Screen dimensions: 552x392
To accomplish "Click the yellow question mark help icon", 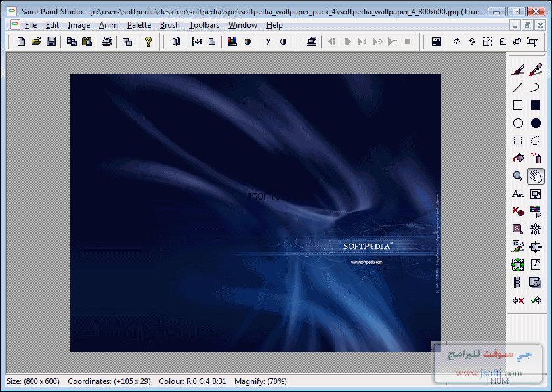I will click(148, 41).
